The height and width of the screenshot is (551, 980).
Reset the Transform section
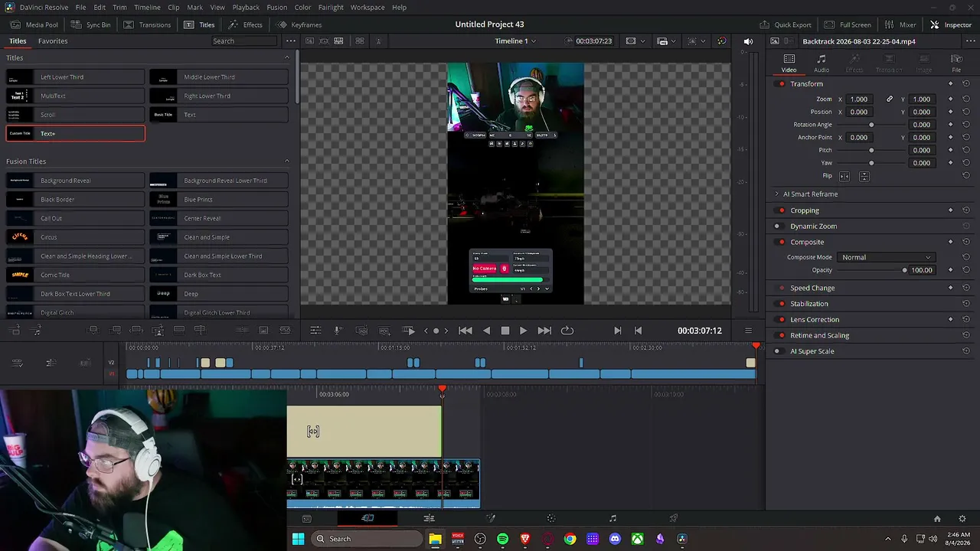[966, 84]
